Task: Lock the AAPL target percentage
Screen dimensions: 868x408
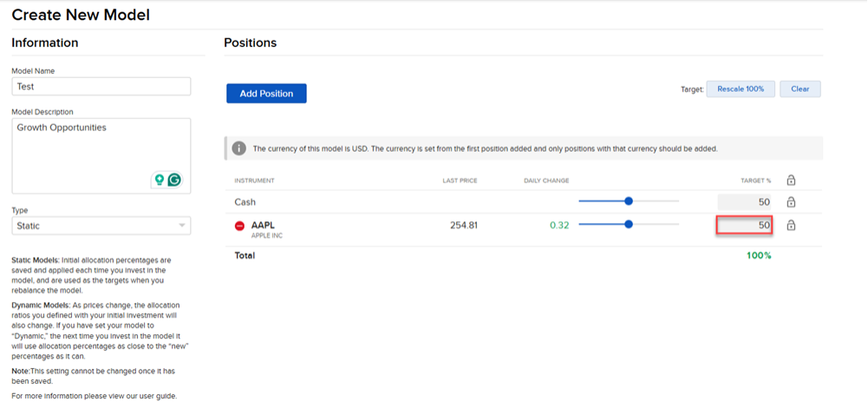Action: [791, 225]
